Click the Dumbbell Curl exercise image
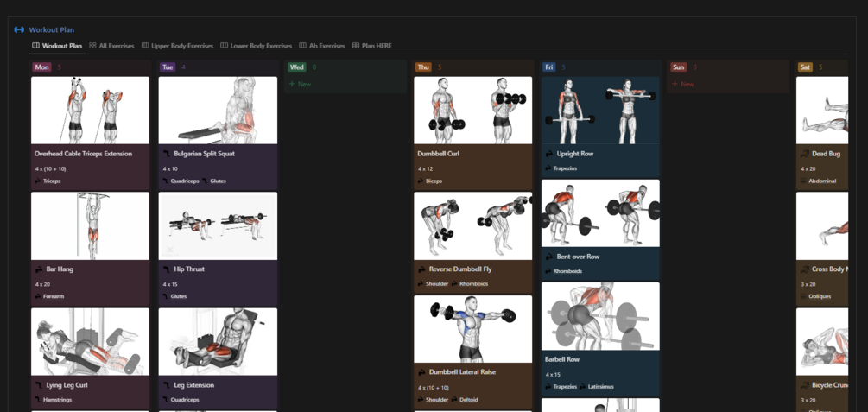The width and height of the screenshot is (868, 412). point(472,111)
